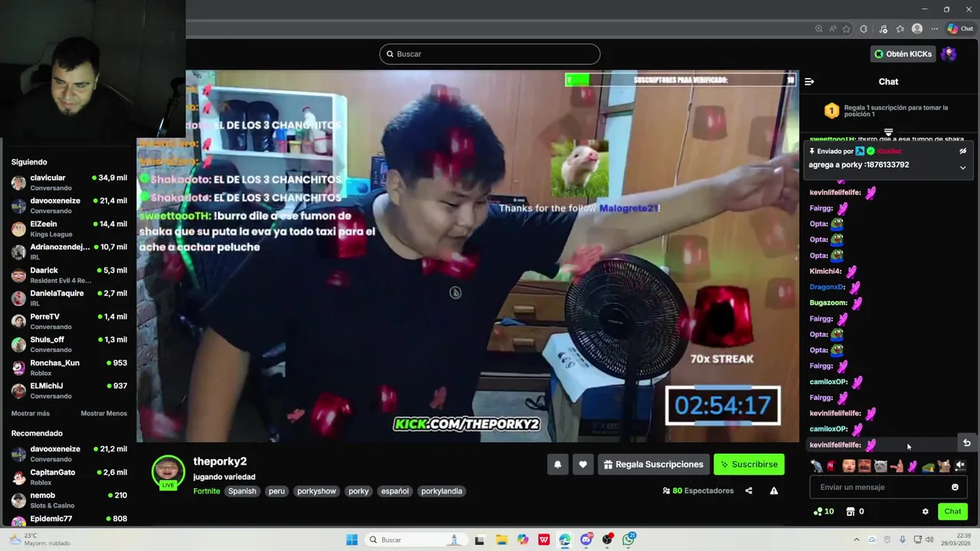Report the stream via warning icon
Screen dimensions: 980x551
[x=774, y=491]
